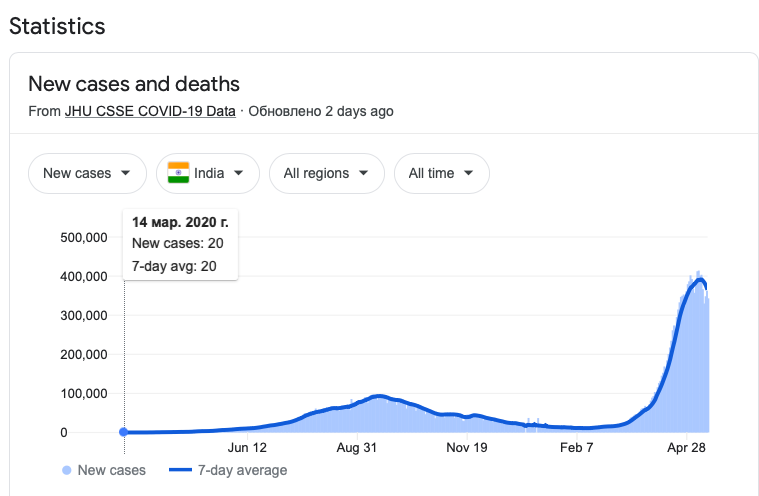Click the Apr 28 date label
Viewport: 759px width, 496px height.
(685, 448)
